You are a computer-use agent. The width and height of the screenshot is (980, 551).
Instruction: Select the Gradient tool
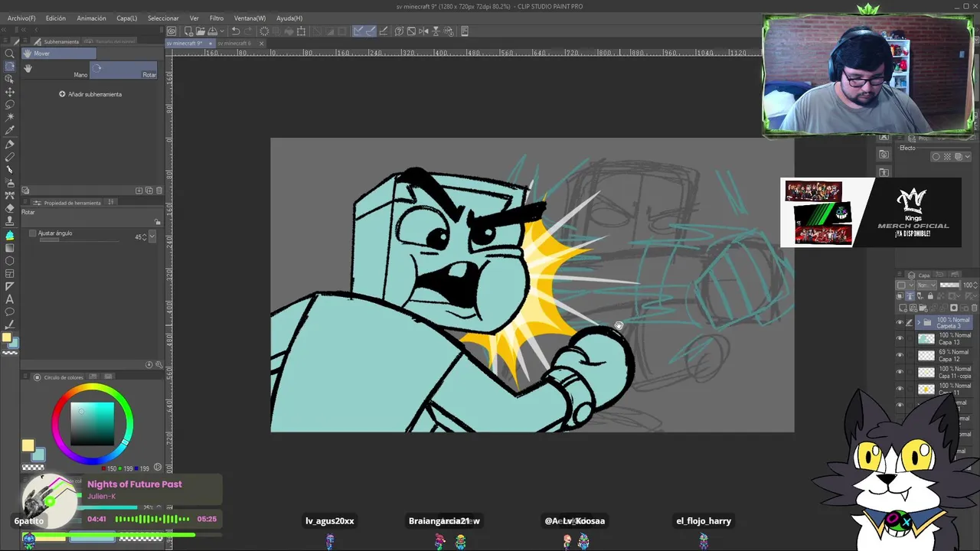tap(10, 248)
